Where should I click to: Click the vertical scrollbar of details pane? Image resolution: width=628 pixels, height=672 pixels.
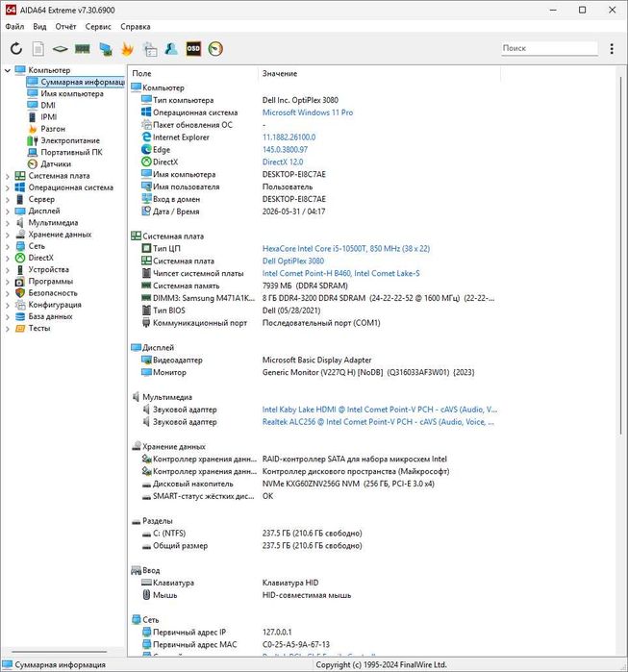point(620,257)
